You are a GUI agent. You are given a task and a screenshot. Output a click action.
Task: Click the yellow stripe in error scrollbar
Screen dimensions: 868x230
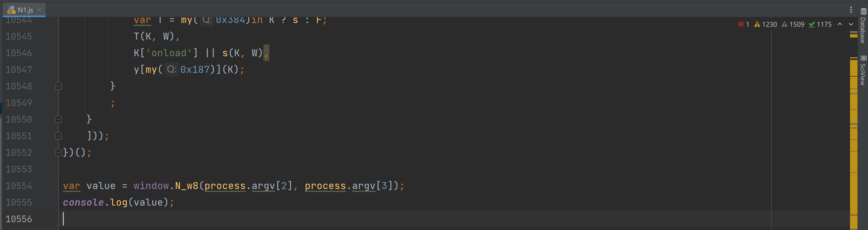click(853, 145)
